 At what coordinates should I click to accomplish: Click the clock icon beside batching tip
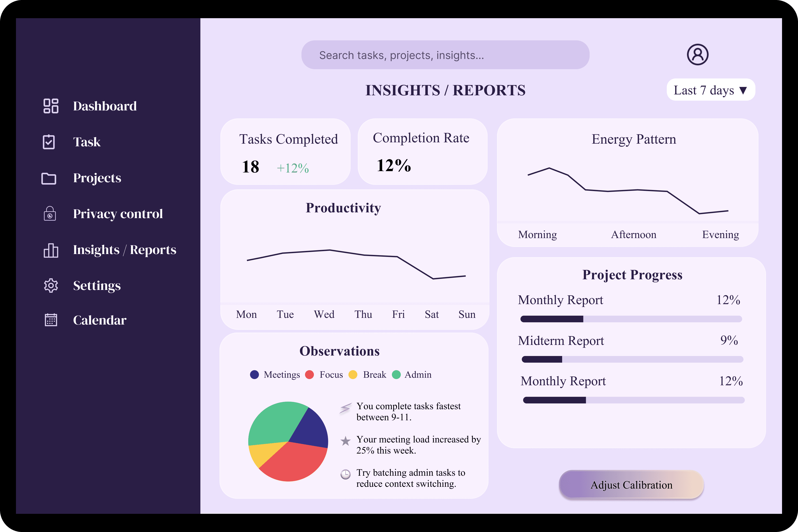pyautogui.click(x=345, y=474)
